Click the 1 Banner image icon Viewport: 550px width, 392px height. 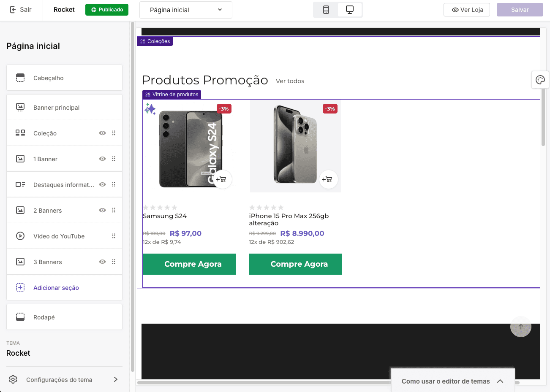click(20, 159)
